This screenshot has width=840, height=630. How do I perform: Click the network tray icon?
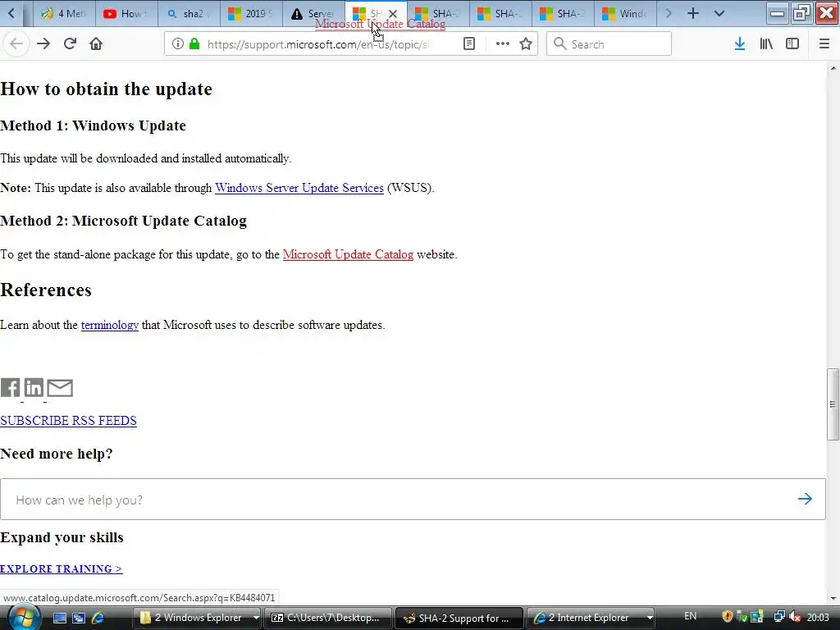tap(779, 617)
